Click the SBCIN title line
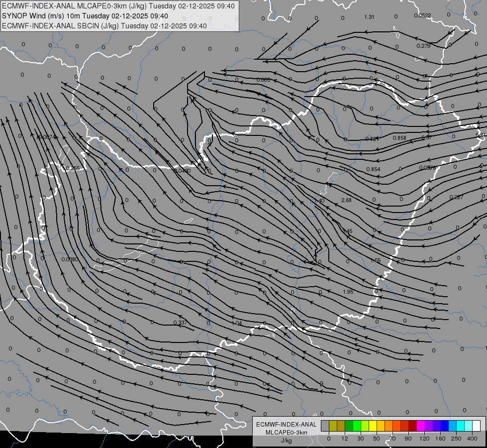 pos(104,26)
